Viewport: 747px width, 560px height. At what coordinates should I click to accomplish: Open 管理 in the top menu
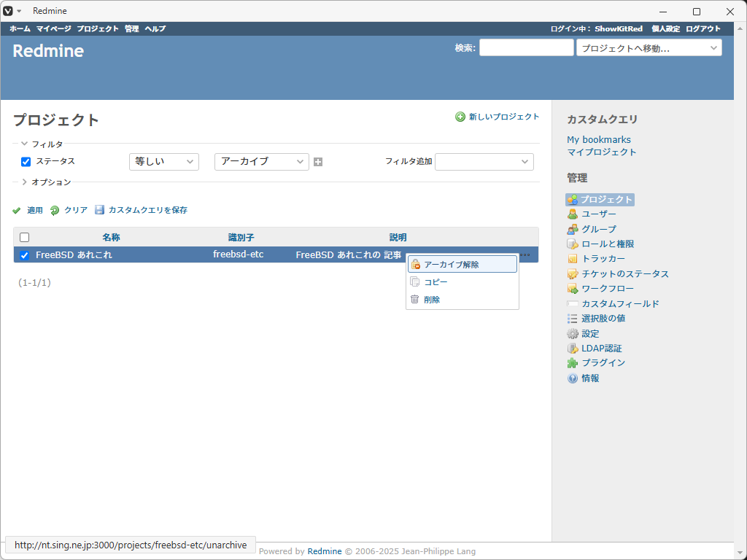pos(132,28)
